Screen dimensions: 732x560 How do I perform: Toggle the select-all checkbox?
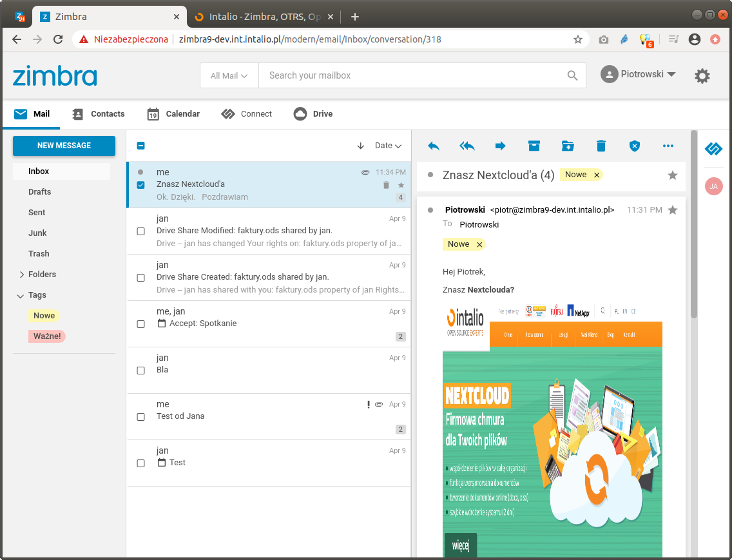coord(140,146)
